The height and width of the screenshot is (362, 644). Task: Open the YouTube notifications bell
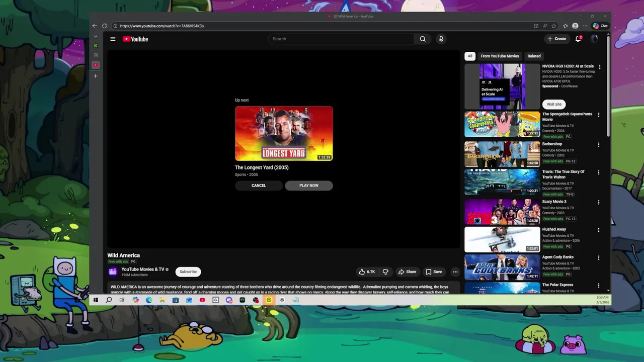[x=579, y=39]
